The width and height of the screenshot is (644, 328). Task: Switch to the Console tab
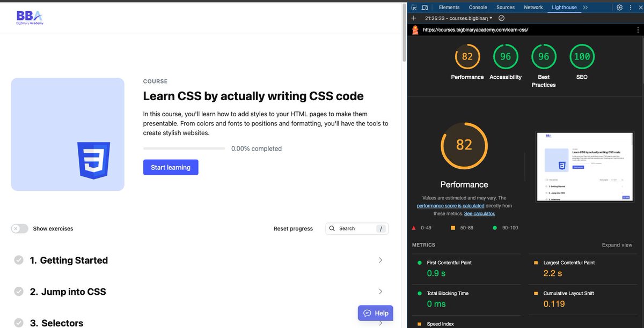click(x=478, y=7)
